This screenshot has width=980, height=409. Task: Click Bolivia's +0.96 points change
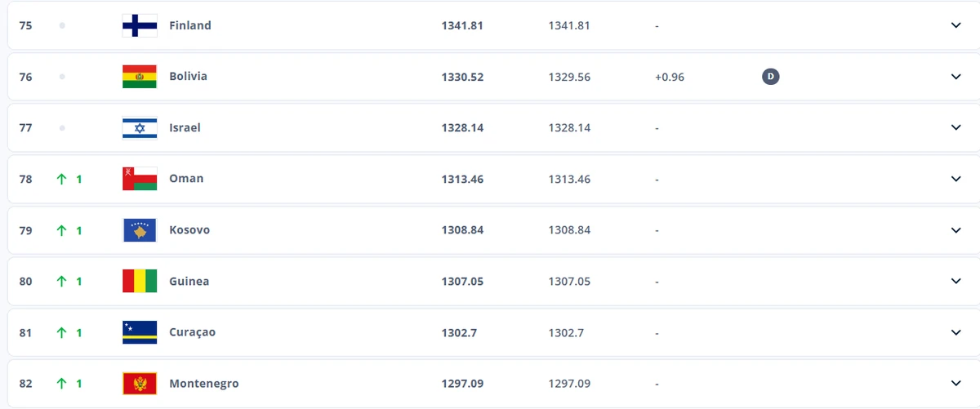[669, 77]
